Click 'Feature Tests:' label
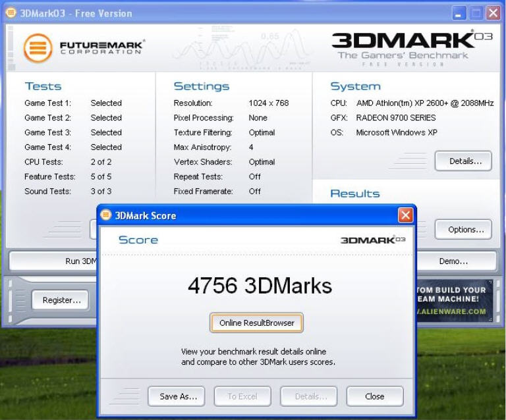 point(50,176)
